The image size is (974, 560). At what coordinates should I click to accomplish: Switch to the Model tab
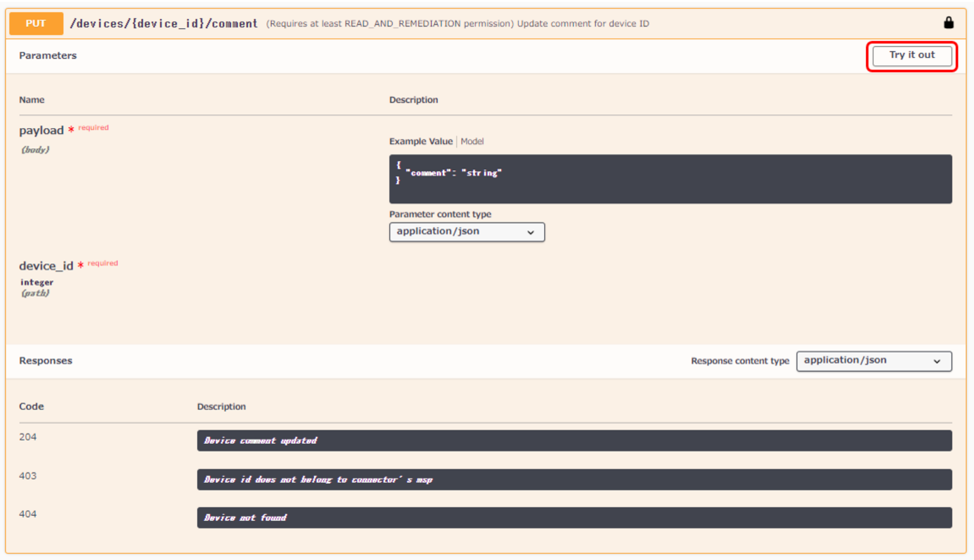click(x=472, y=142)
